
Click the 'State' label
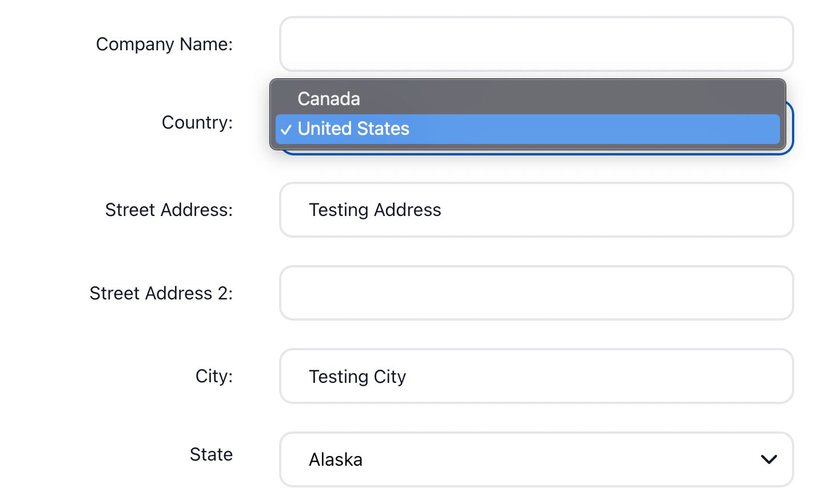tap(211, 454)
